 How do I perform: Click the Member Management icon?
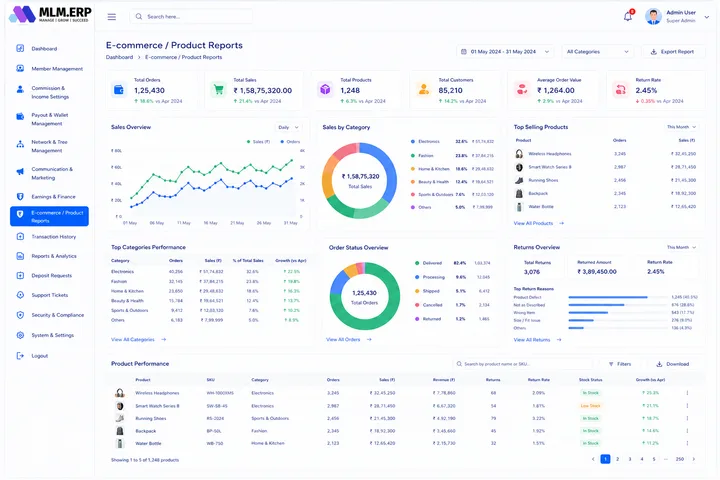pos(20,68)
